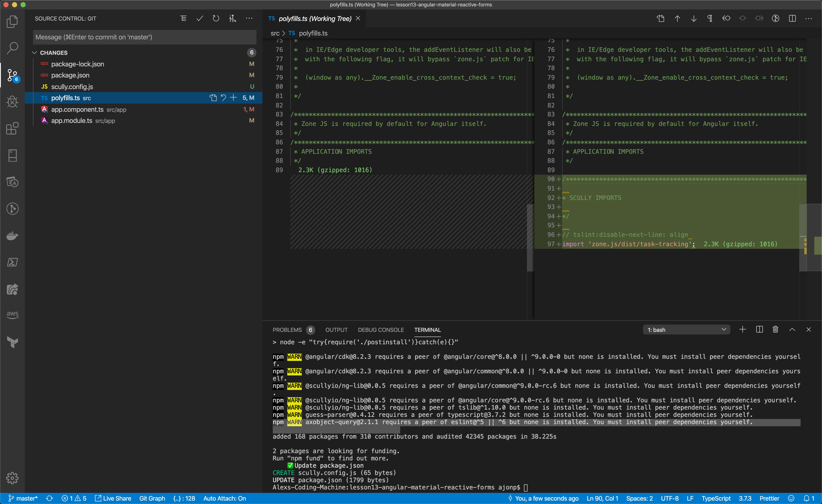Image resolution: width=822 pixels, height=504 pixels.
Task: Go to next change arrow down
Action: click(694, 18)
